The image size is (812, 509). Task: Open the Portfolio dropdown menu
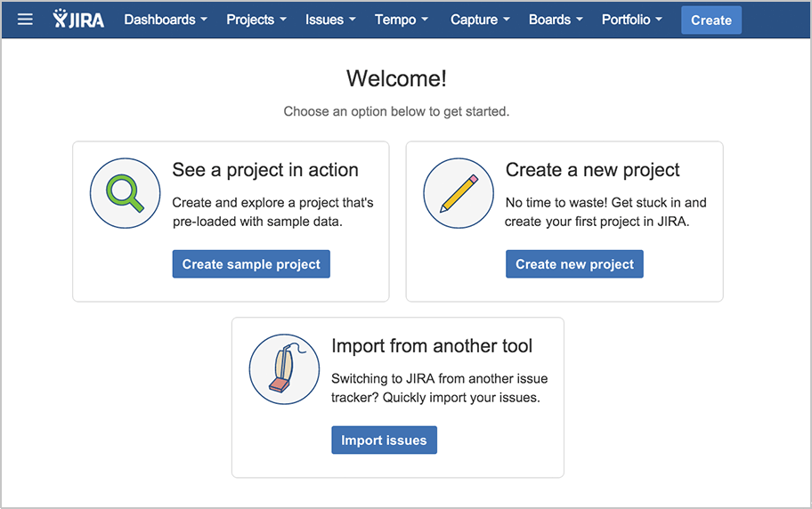click(632, 20)
